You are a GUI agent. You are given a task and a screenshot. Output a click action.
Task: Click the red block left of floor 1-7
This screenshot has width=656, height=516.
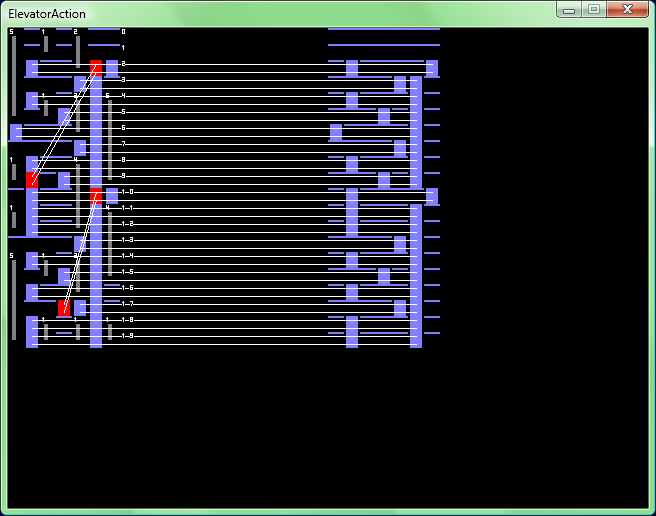tap(64, 308)
